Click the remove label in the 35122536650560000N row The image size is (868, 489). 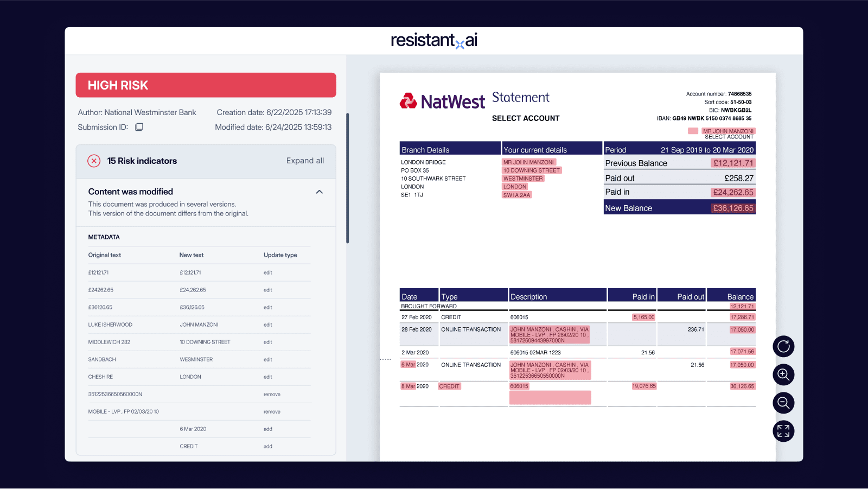point(272,395)
